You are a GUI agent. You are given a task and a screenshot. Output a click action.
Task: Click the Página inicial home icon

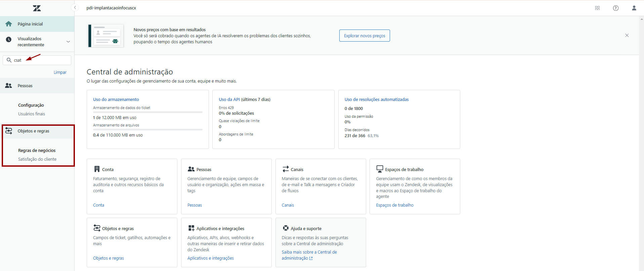pyautogui.click(x=9, y=24)
